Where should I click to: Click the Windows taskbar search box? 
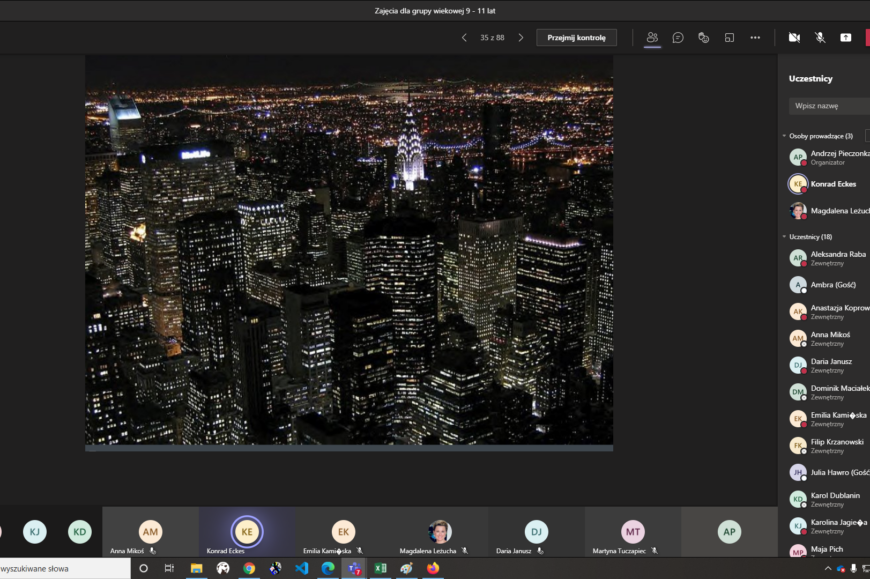(65, 568)
